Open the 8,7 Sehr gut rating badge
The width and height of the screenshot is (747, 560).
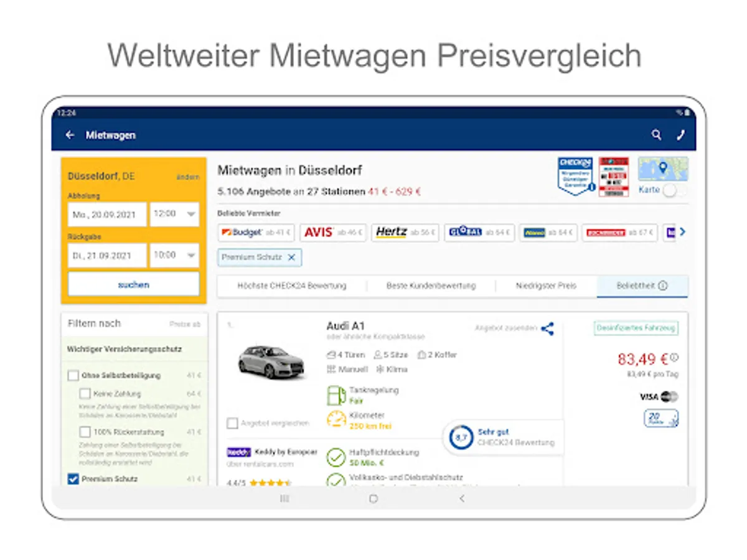pyautogui.click(x=503, y=437)
